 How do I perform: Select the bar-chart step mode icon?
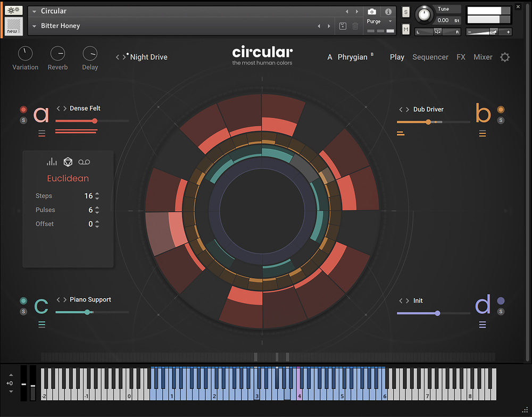[x=52, y=162]
